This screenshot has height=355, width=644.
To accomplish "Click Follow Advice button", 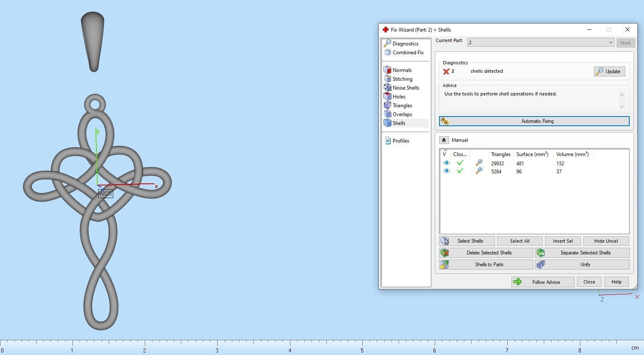I will coord(543,282).
